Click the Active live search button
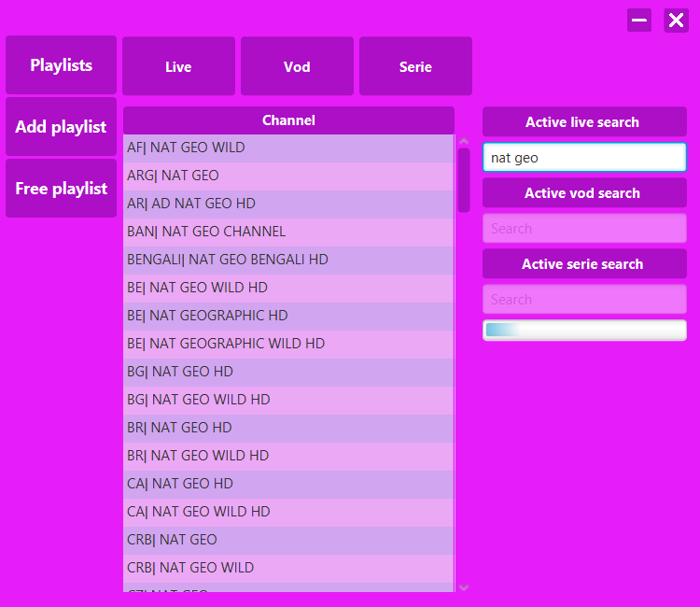 [584, 121]
